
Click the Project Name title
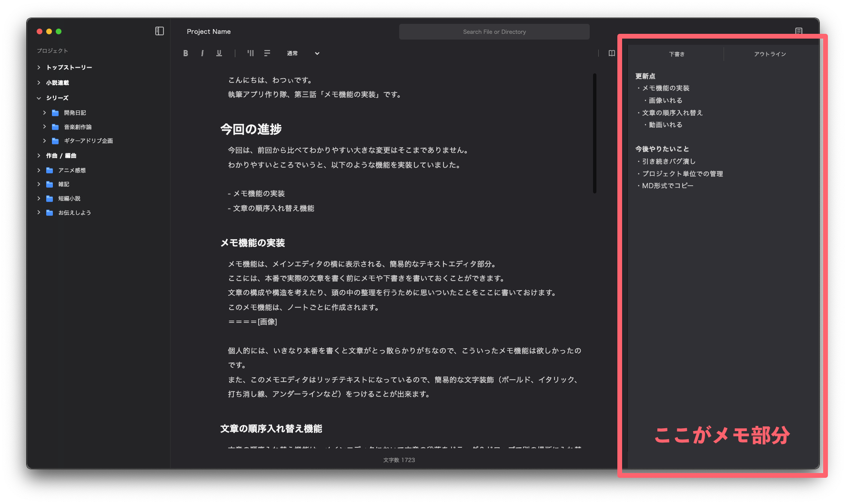click(209, 31)
